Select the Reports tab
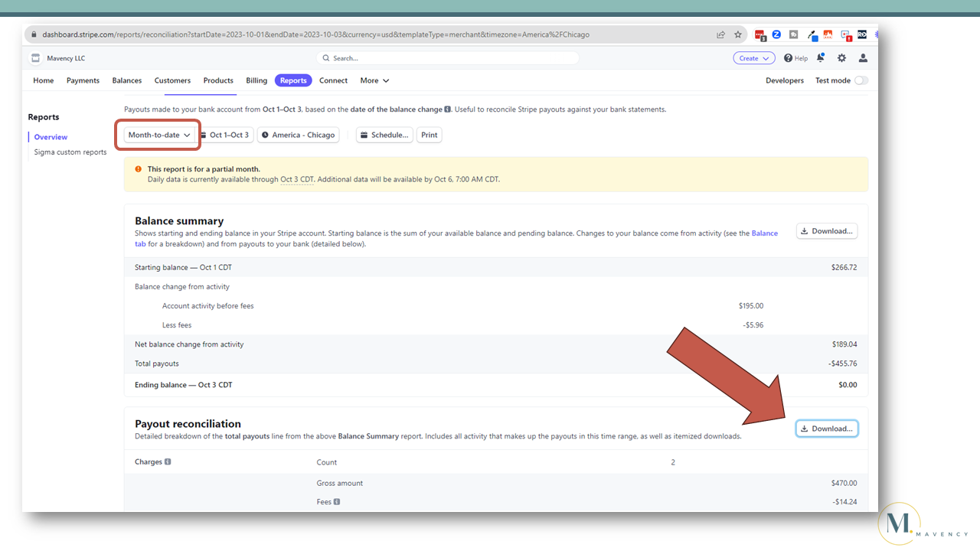The height and width of the screenshot is (551, 980). [x=293, y=80]
